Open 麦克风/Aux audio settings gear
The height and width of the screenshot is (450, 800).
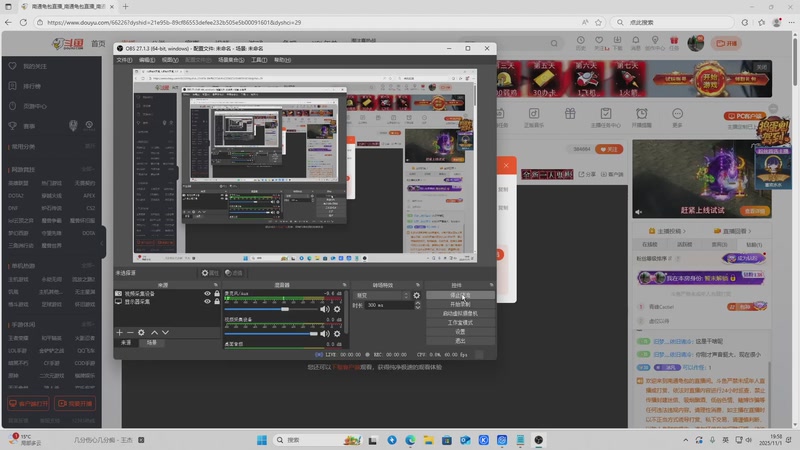click(337, 309)
